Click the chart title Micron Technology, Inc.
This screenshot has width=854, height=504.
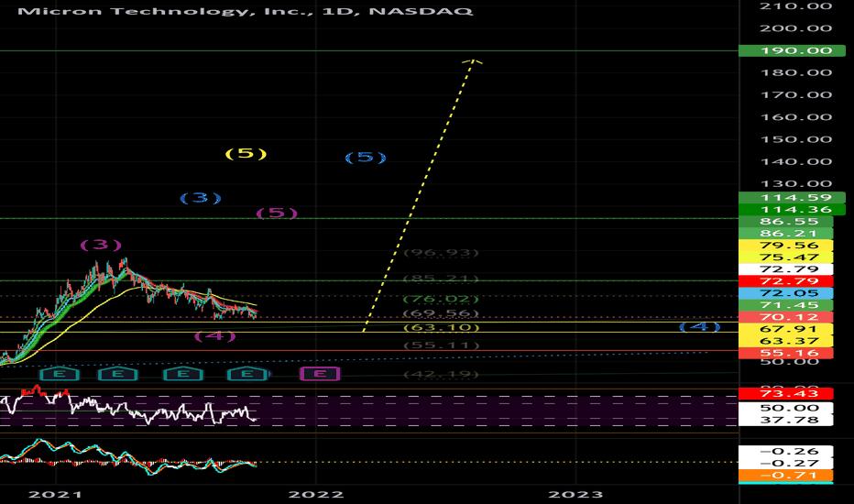coord(165,11)
